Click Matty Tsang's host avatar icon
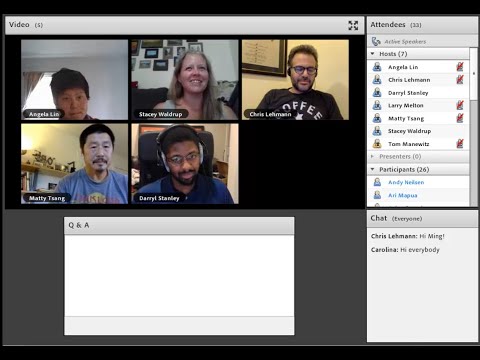The width and height of the screenshot is (480, 360). [377, 118]
